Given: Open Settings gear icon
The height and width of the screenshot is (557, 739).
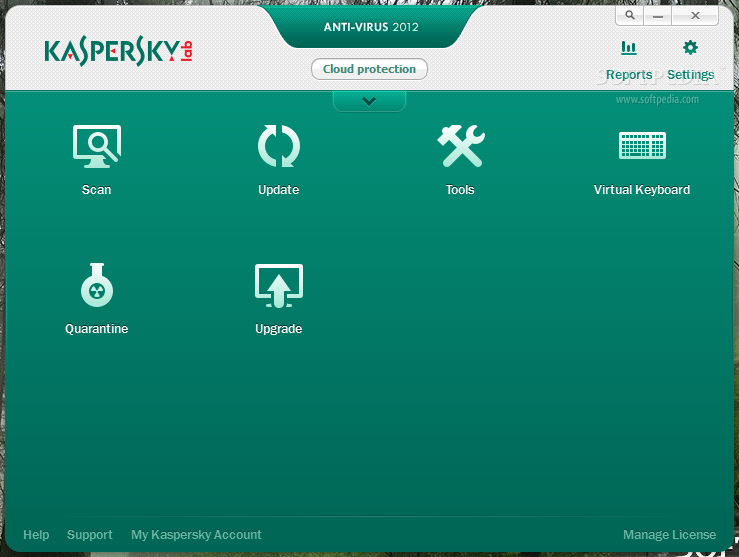Looking at the screenshot, I should click(x=690, y=47).
